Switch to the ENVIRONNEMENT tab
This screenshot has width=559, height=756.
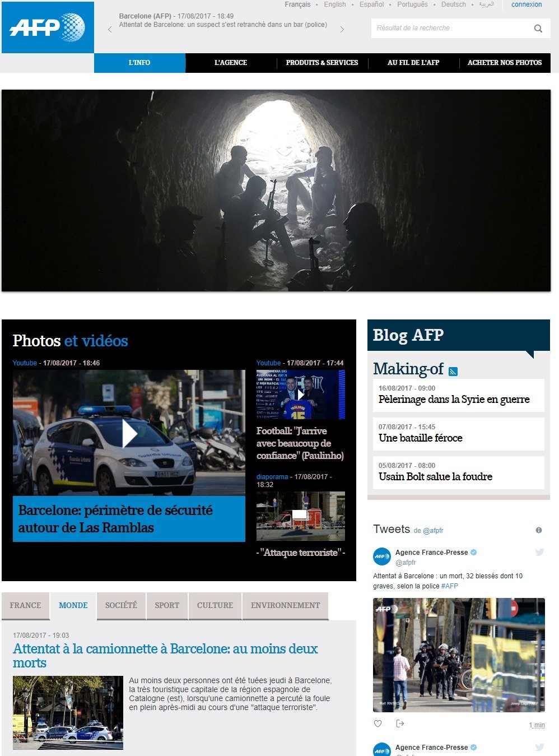pyautogui.click(x=285, y=606)
